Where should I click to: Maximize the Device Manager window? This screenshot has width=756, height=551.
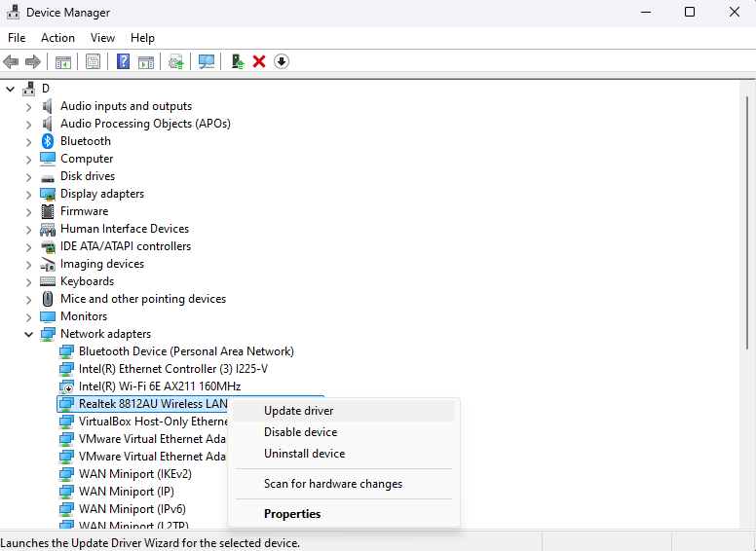[690, 12]
